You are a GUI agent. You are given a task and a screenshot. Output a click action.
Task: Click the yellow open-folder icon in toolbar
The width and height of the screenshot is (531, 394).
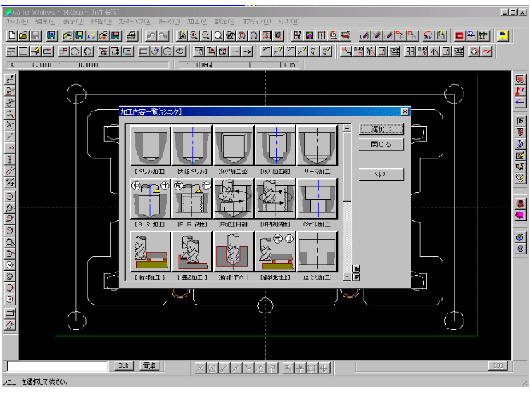coord(23,36)
